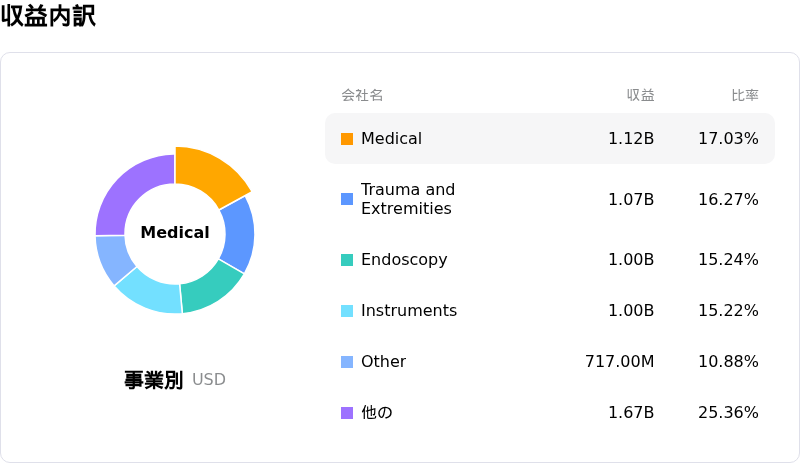This screenshot has width=800, height=463.
Task: Click the 717.00M revenue value
Action: click(619, 361)
